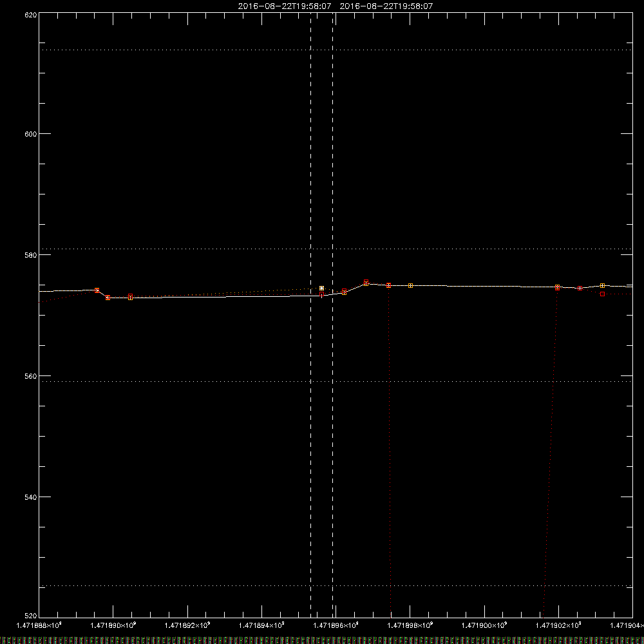
Task: Click the 520 y-axis label
Action: [x=31, y=616]
